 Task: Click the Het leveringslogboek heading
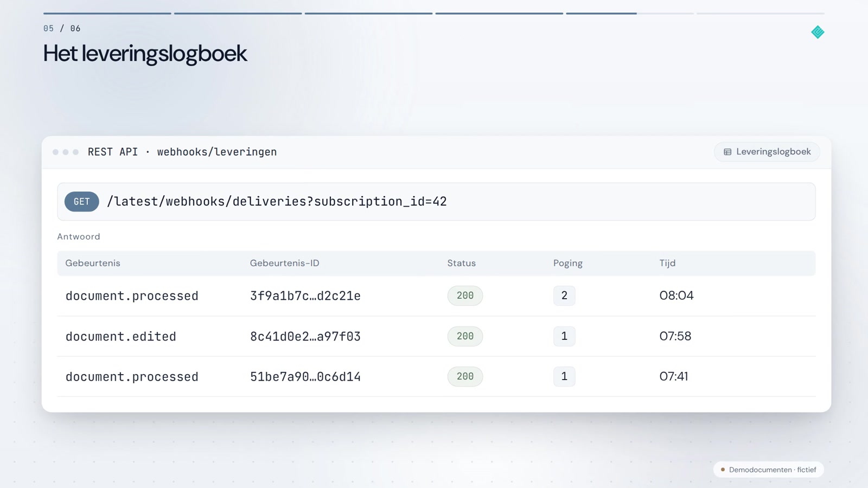pos(145,54)
